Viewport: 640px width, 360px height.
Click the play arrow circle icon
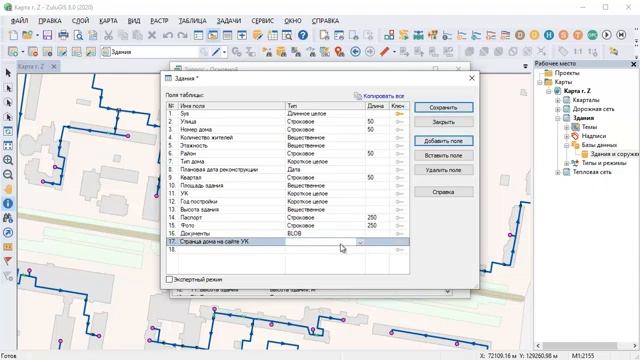607,35
